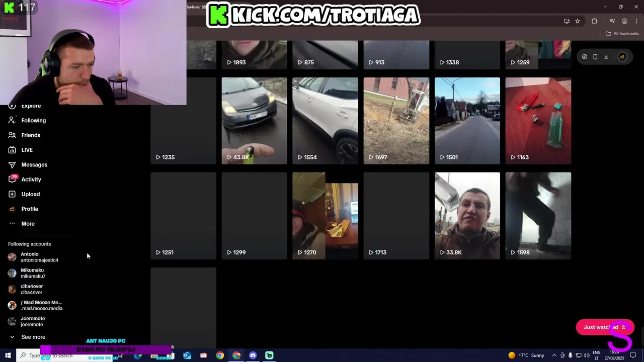Collapse the Just watched button

point(605,327)
